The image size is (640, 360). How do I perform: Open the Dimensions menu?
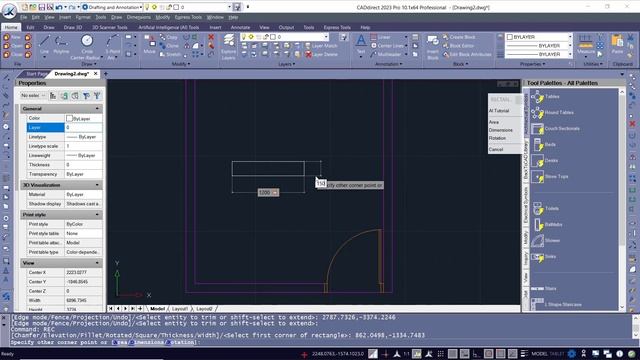coord(138,17)
